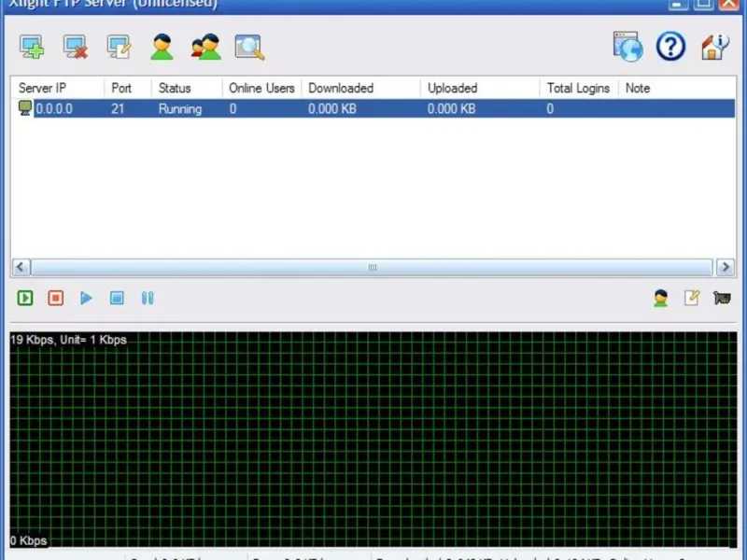
Task: Click the Delete Virtual Server icon
Action: (x=76, y=47)
